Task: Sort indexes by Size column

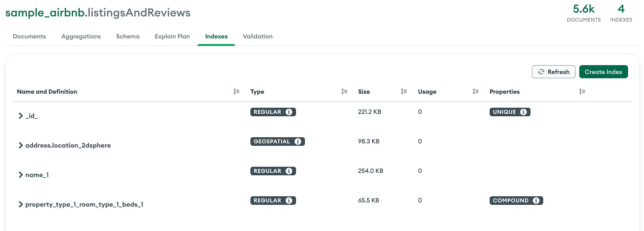Action: [x=404, y=91]
